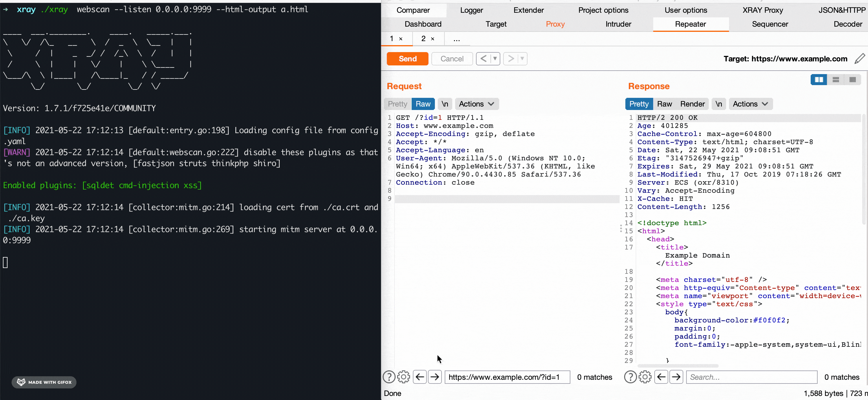
Task: Click the Cancel button in Repeater
Action: click(x=451, y=59)
